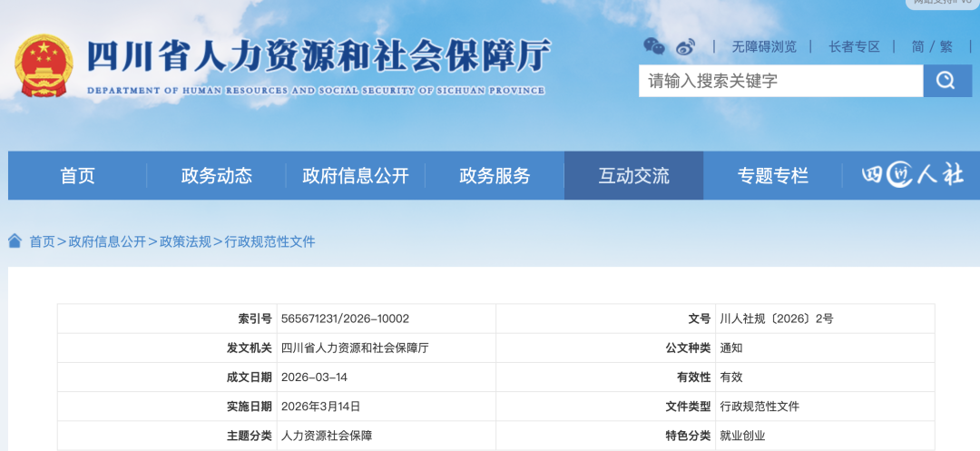The width and height of the screenshot is (980, 451).
Task: Click the 发文机关 label cell
Action: point(168,348)
